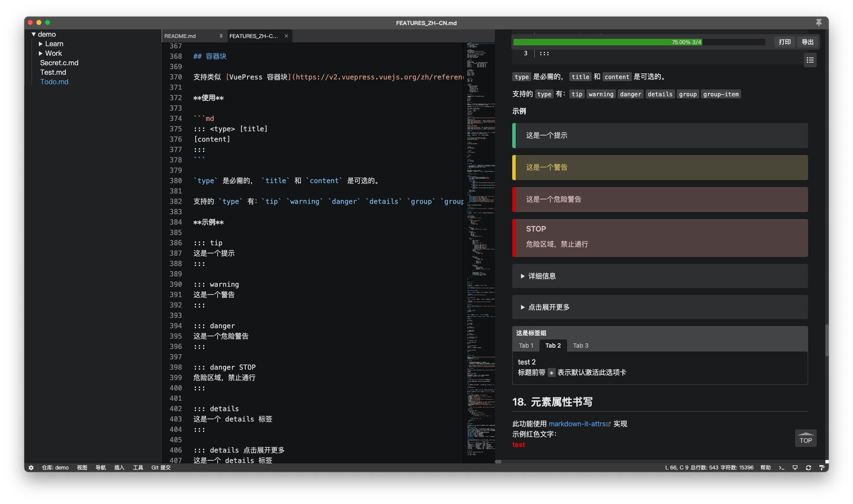Click the paint roller theme icon

821,467
